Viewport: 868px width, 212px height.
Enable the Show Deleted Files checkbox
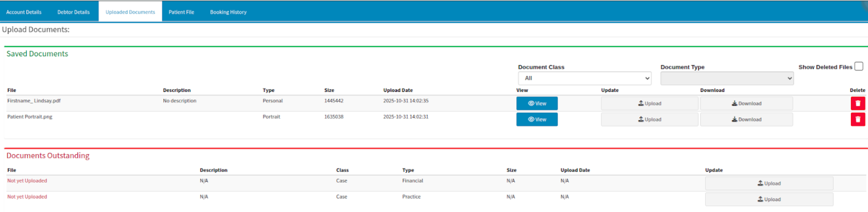click(x=859, y=66)
